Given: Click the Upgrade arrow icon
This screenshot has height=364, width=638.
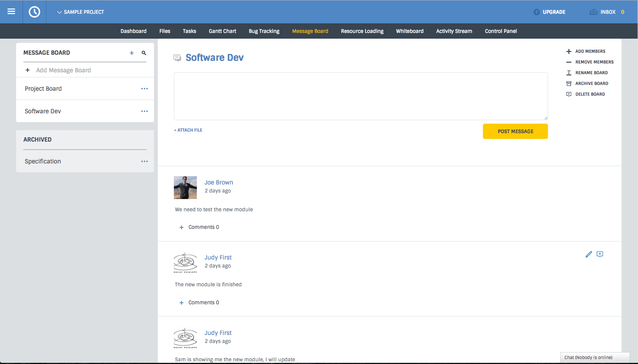Looking at the screenshot, I should [537, 12].
